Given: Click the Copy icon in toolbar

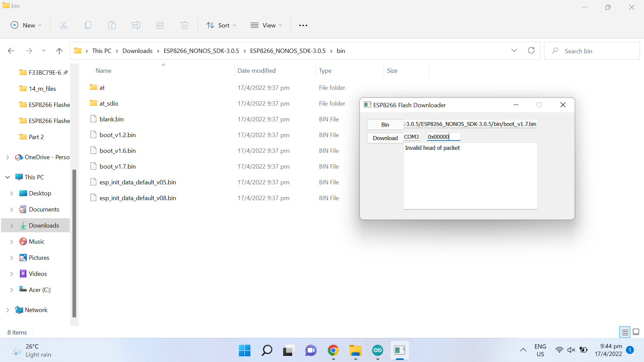Looking at the screenshot, I should [88, 25].
